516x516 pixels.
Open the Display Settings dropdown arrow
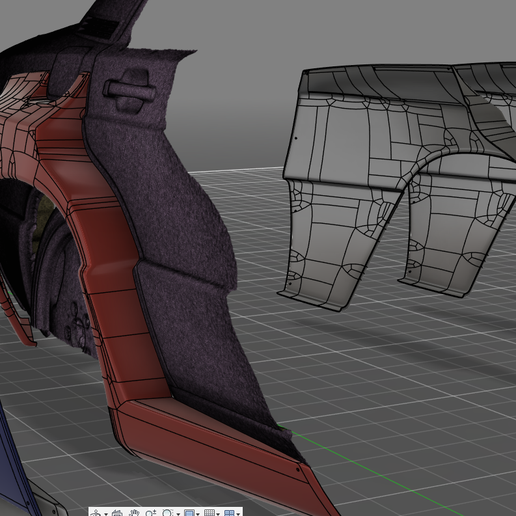198,514
